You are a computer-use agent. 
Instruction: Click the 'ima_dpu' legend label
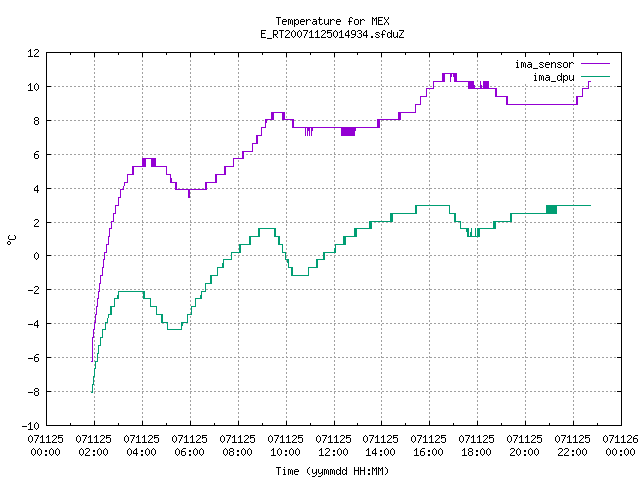[553, 77]
